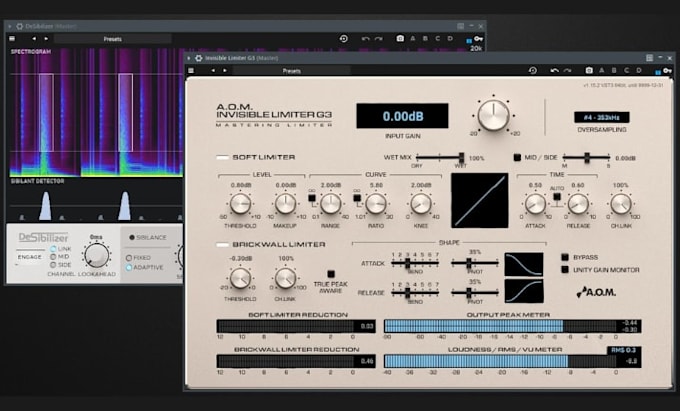Viewport: 680px width, 411px height.
Task: Select Adaptive mode in DeSibilizer
Action: click(x=129, y=267)
